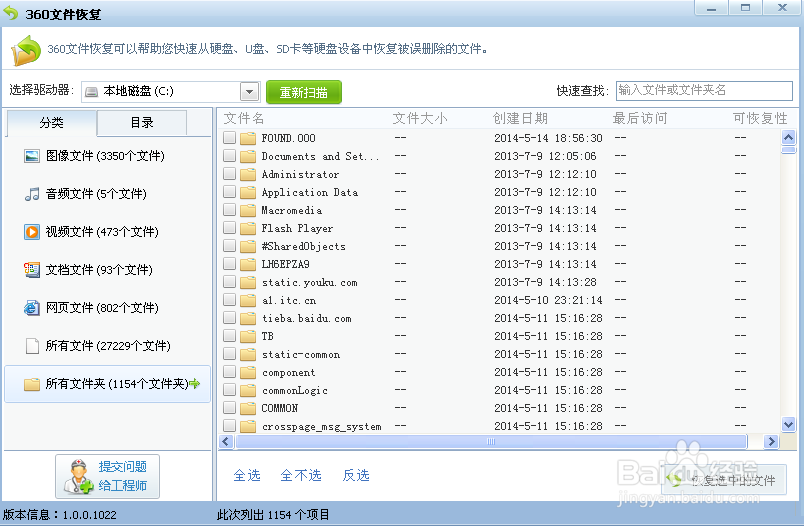Click date 2014-5-10 23:21:14
804x526 pixels.
tap(548, 300)
